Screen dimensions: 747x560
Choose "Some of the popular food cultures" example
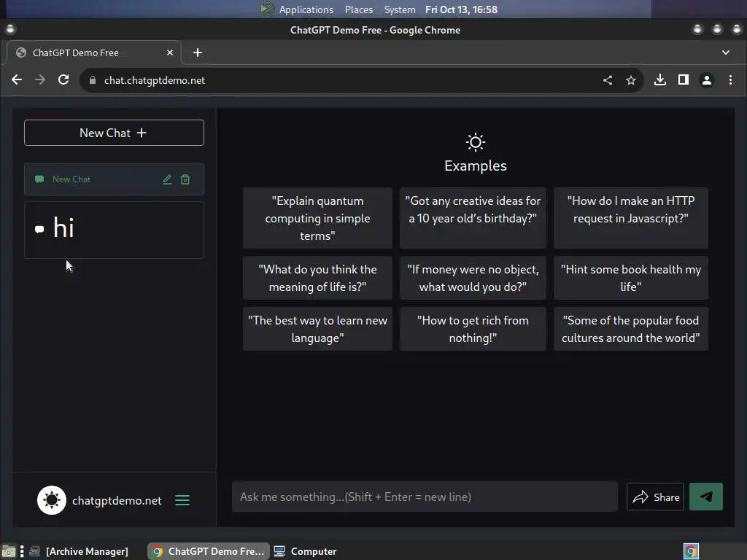[631, 329]
